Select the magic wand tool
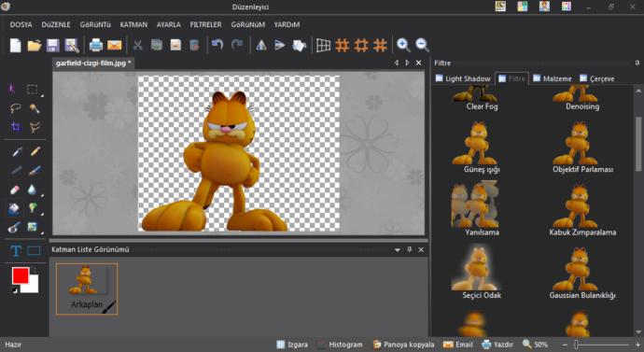644x352 pixels. 35,108
